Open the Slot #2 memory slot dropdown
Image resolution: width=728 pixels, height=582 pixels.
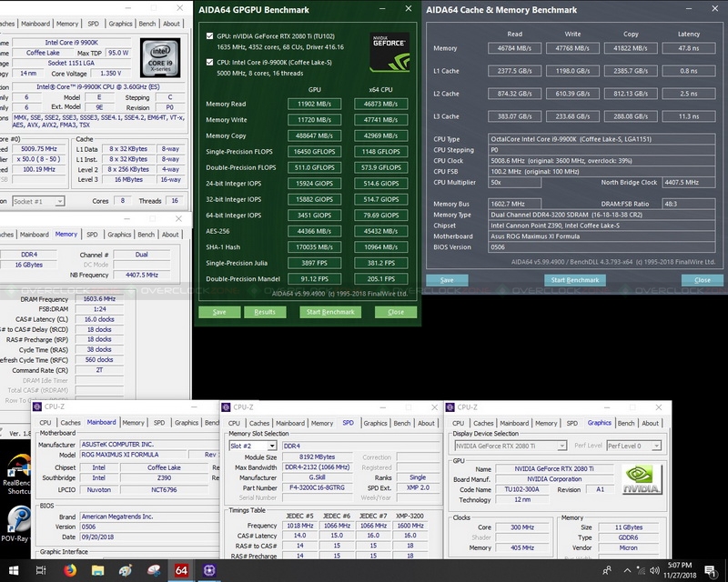[x=252, y=446]
